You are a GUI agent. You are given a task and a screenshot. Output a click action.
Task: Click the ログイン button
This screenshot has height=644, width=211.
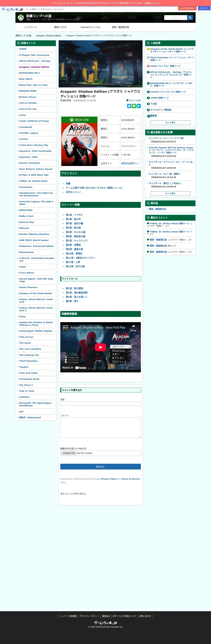204,8
